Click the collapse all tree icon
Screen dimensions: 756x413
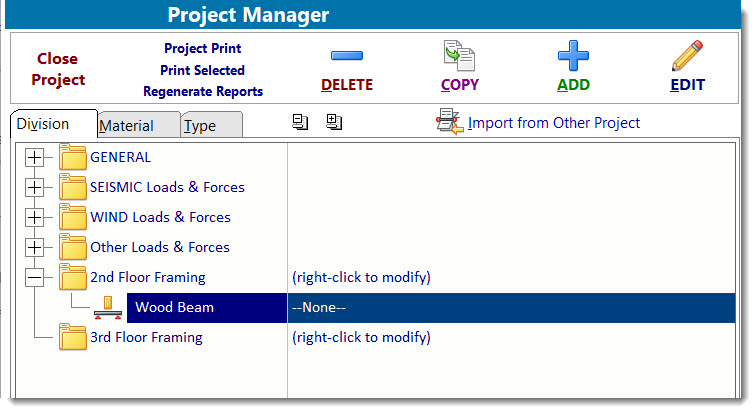coord(301,122)
